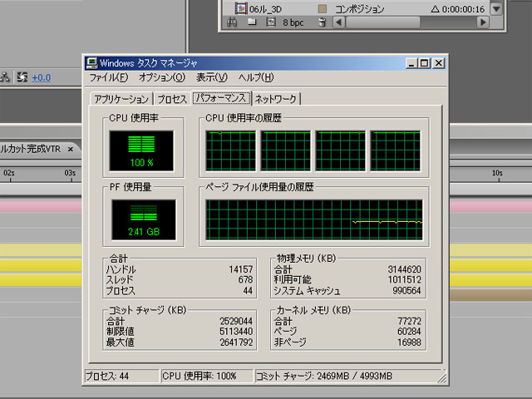Open the 表示(V) menu
Screen dimensions: 532x399
(211, 77)
